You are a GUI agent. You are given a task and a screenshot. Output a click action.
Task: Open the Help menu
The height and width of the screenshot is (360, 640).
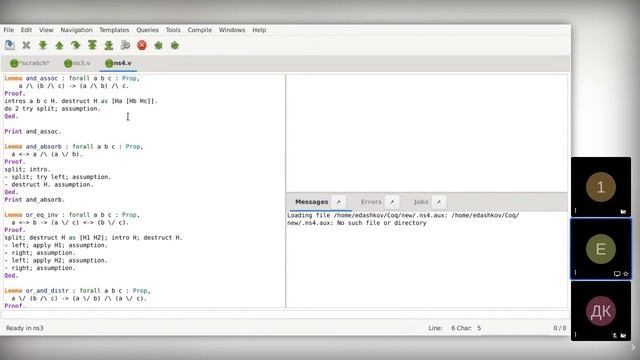[x=259, y=30]
